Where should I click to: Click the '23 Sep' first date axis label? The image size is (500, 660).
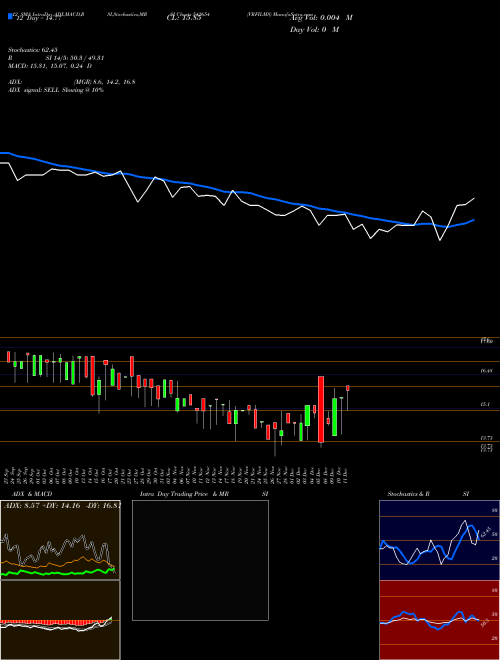8,474
